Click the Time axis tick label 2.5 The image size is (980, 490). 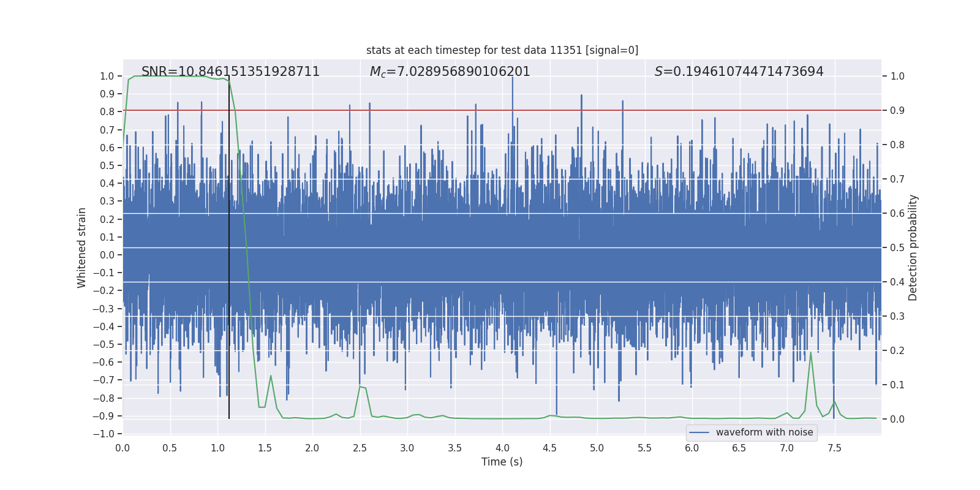[x=360, y=448]
